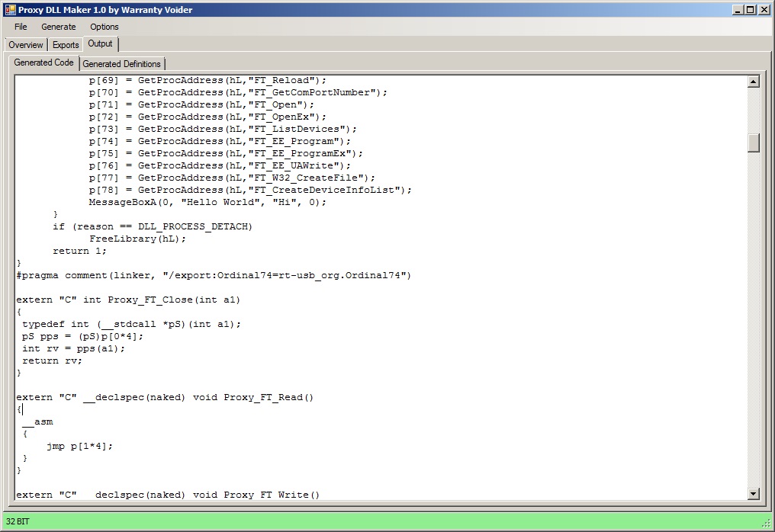
Task: Select the Output tab
Action: tap(100, 44)
